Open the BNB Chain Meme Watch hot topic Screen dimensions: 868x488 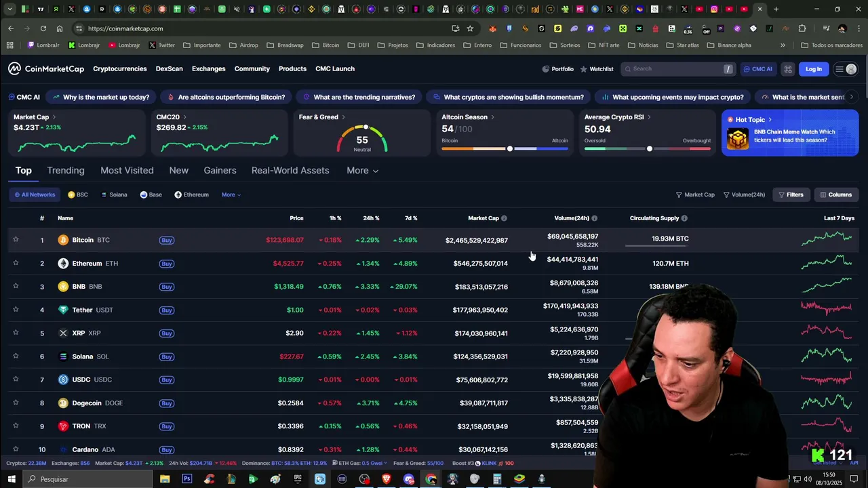pyautogui.click(x=789, y=133)
